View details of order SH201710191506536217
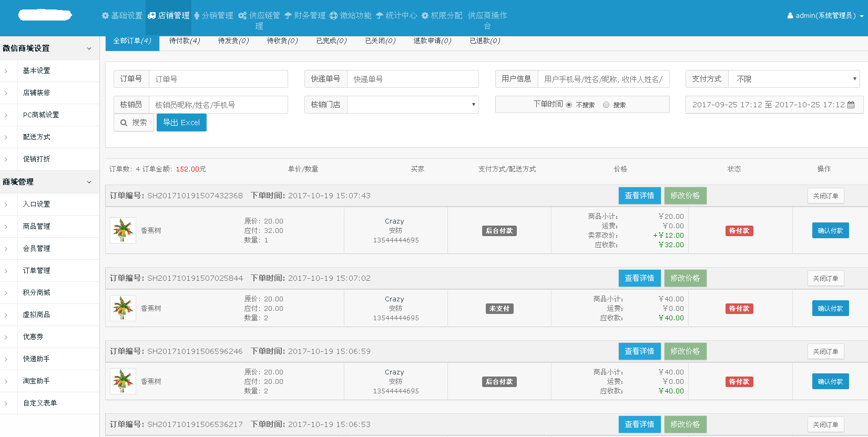 pos(639,424)
